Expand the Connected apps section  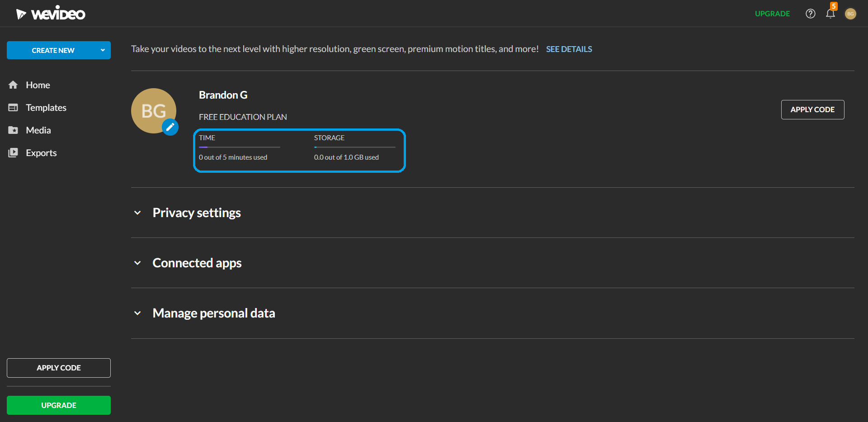click(x=137, y=263)
